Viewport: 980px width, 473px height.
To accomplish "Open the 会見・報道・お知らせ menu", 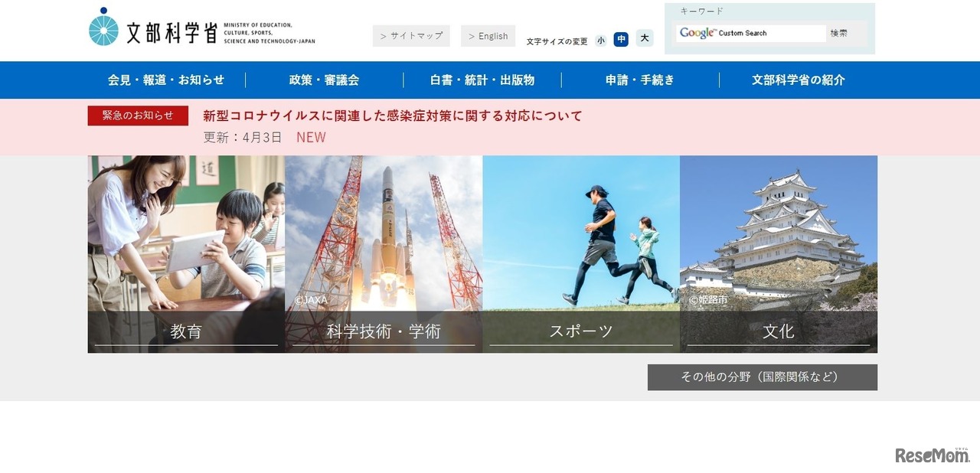I will tap(165, 80).
